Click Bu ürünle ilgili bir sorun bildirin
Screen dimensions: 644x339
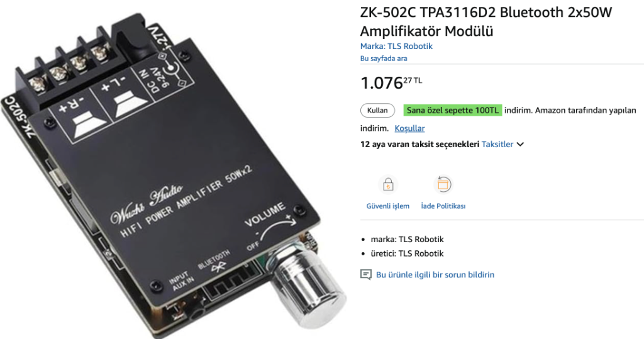click(x=435, y=275)
